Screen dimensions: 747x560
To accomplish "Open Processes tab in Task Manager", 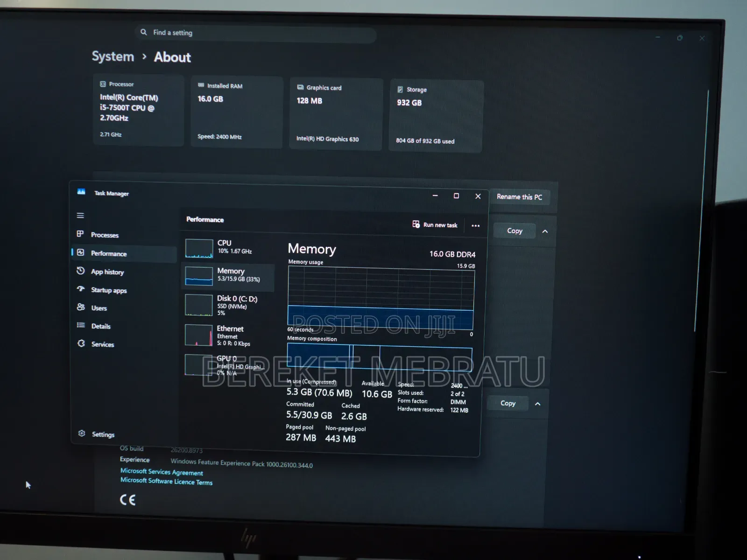I will (x=124, y=235).
